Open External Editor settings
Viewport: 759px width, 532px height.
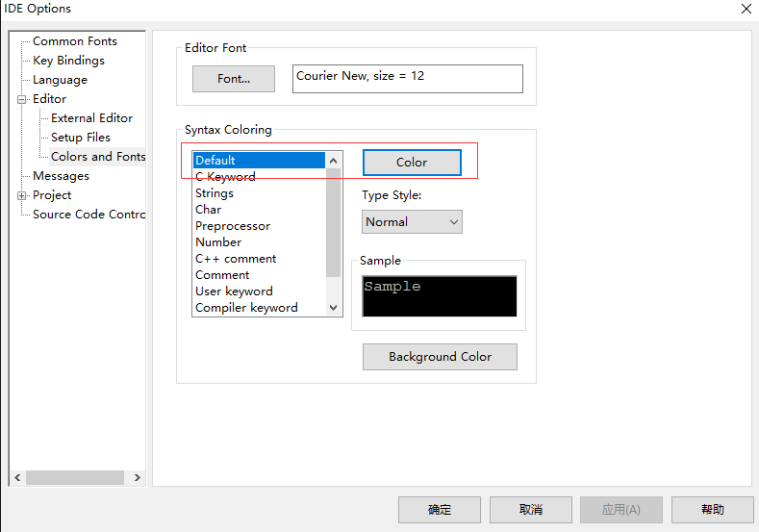tap(92, 118)
